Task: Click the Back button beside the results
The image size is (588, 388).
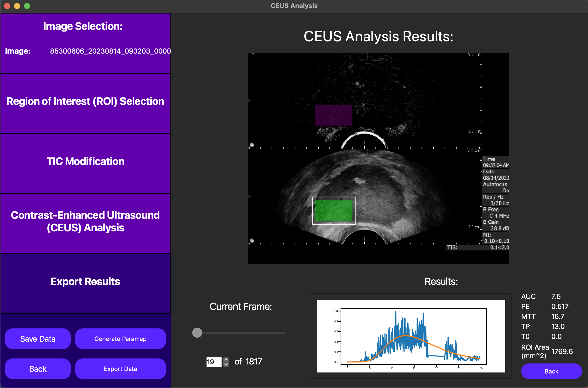Action: coord(551,371)
